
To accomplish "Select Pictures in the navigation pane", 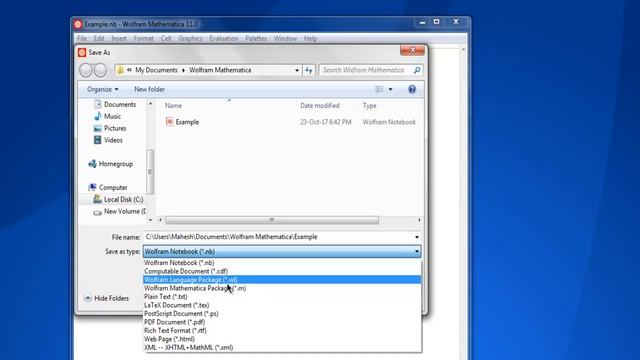I will coord(110,128).
